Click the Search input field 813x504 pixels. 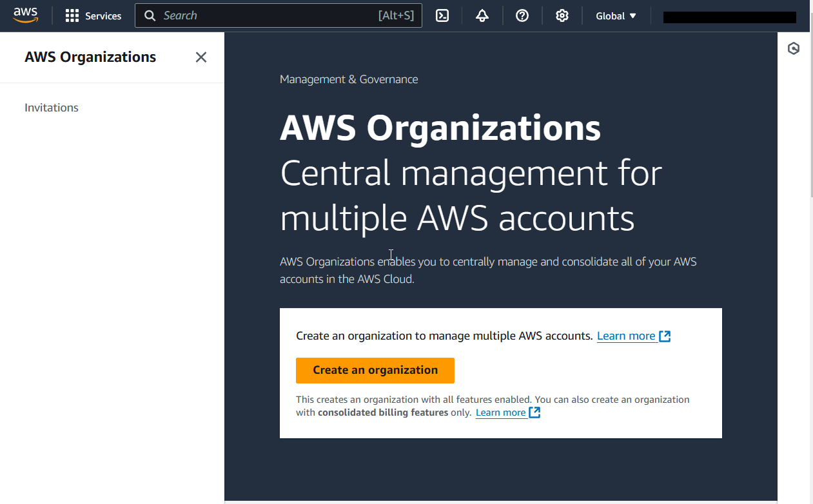coord(279,15)
